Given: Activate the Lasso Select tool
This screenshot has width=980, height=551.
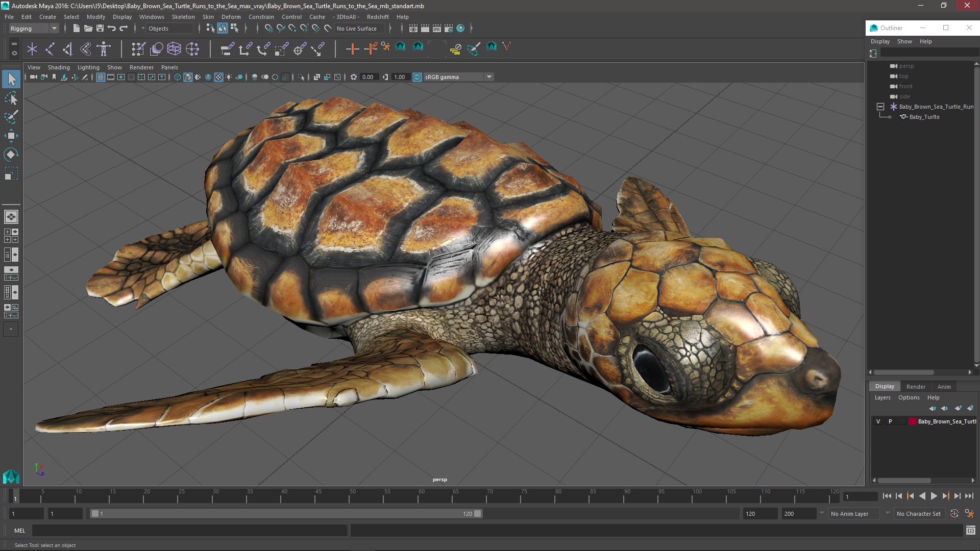Looking at the screenshot, I should pyautogui.click(x=11, y=98).
